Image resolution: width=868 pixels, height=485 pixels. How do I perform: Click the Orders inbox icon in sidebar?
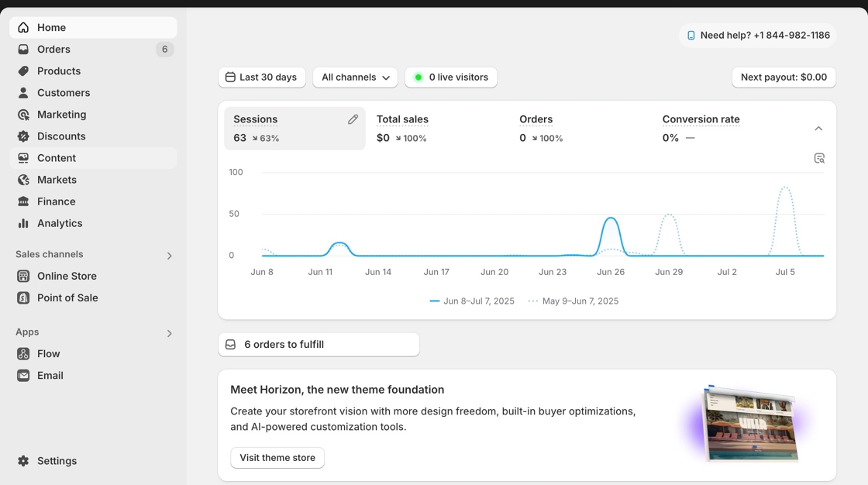point(23,50)
